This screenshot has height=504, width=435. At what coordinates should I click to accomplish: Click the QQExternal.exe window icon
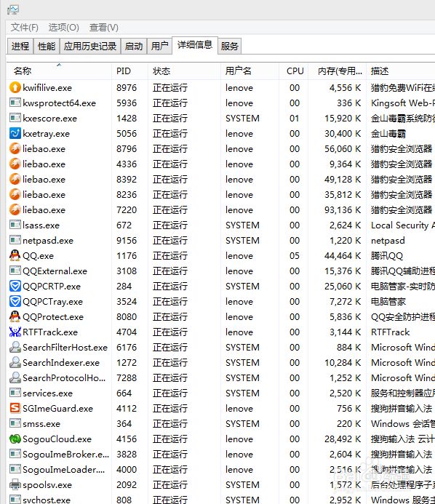pos(15,271)
